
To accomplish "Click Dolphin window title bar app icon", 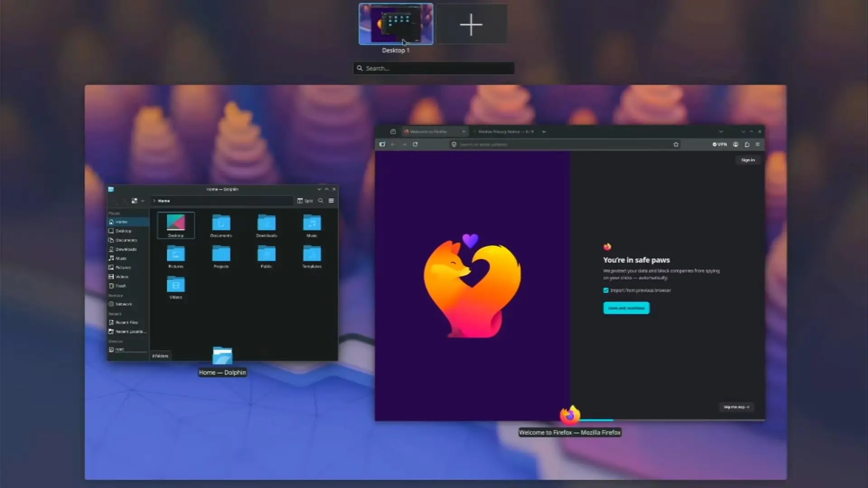I will 111,189.
